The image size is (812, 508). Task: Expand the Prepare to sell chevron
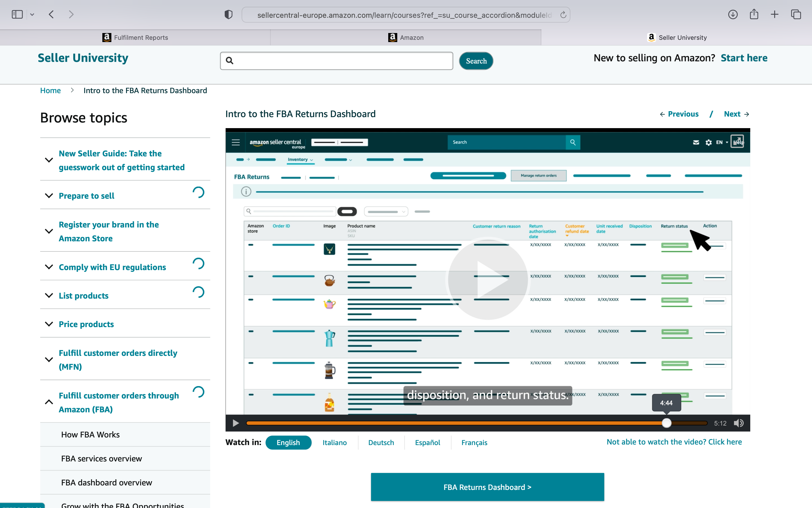(49, 196)
